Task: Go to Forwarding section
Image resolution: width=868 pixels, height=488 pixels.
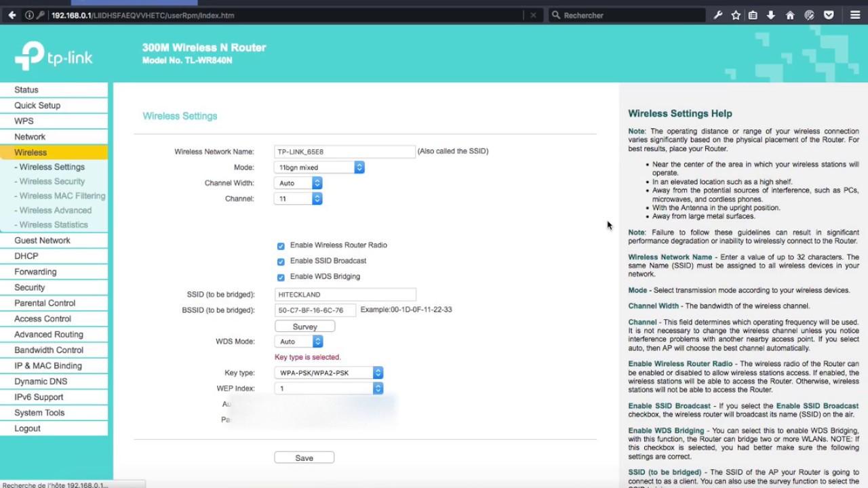Action: click(x=54, y=271)
